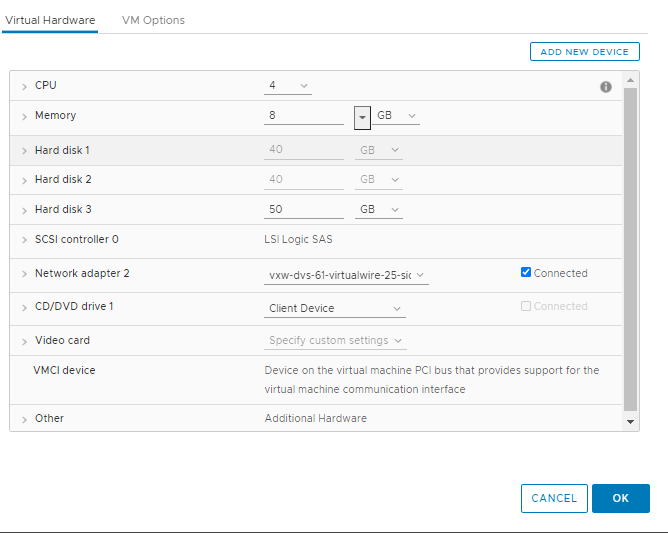This screenshot has width=668, height=533.
Task: Expand the Memory row
Action: pyautogui.click(x=24, y=116)
